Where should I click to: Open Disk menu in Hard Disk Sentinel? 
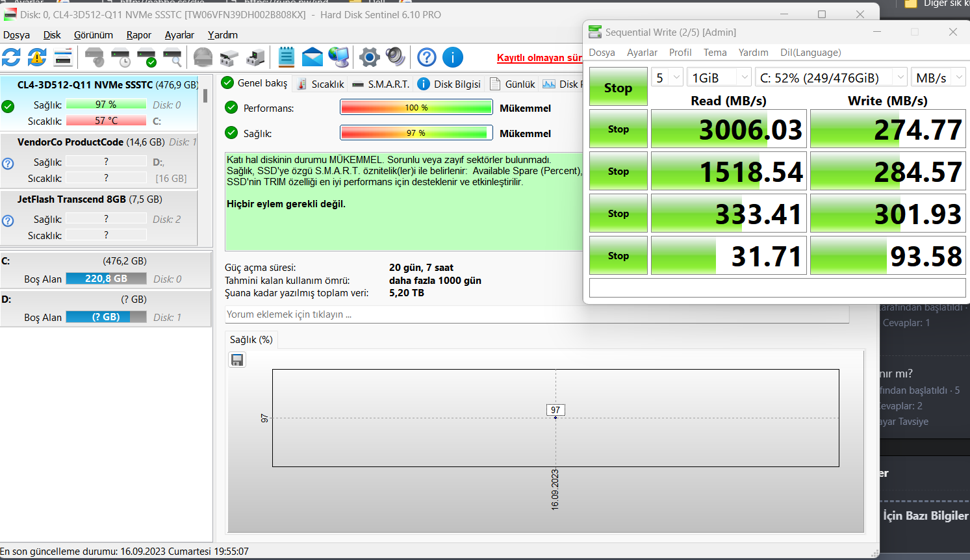point(52,35)
